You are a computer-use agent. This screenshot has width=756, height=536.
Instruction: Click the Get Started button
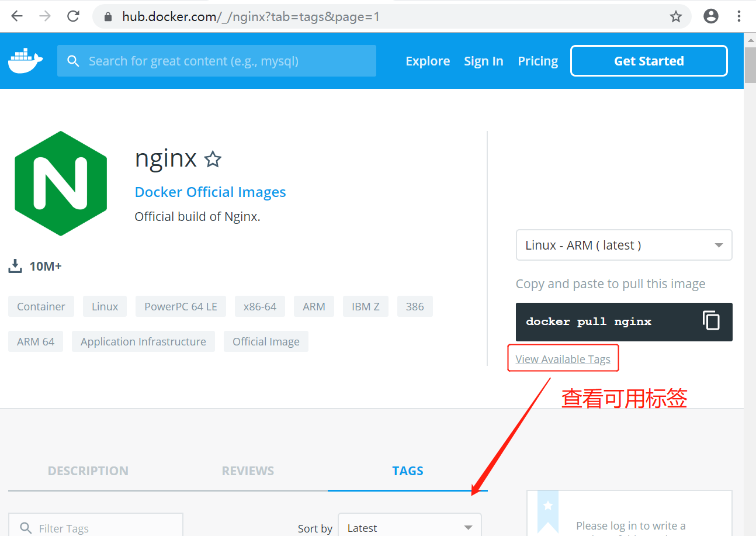[649, 61]
